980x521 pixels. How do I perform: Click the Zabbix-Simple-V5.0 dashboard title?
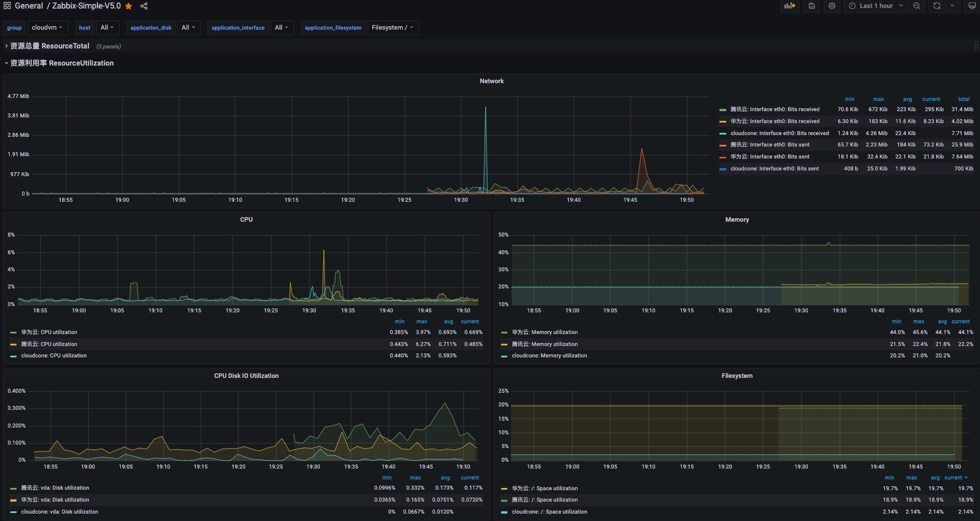86,6
